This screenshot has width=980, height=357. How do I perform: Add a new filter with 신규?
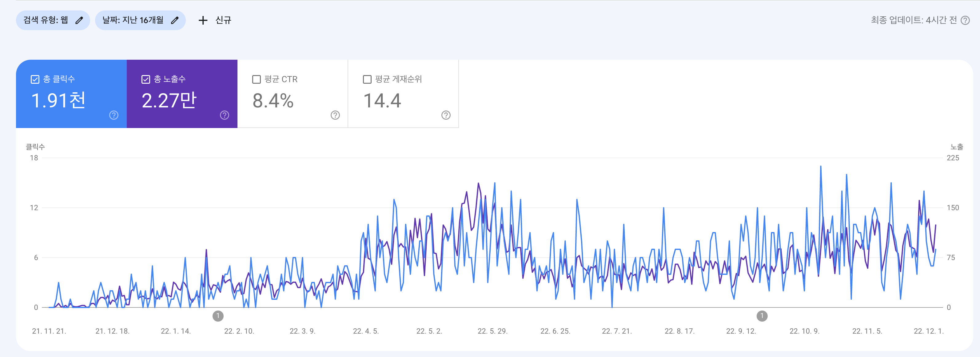(x=223, y=20)
